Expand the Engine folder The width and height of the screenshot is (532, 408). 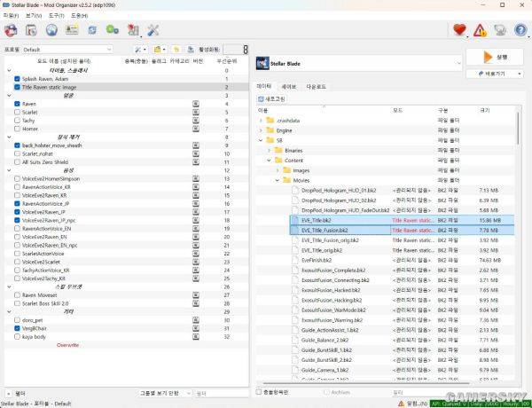[x=261, y=130]
